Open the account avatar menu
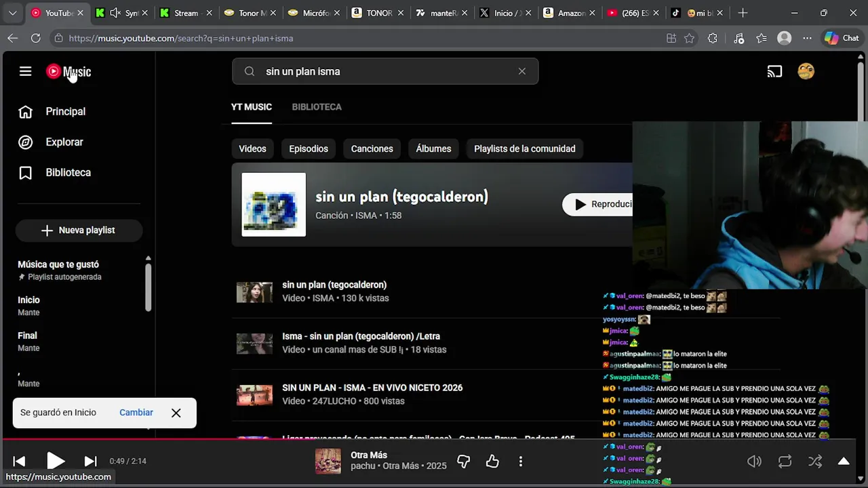 click(806, 71)
